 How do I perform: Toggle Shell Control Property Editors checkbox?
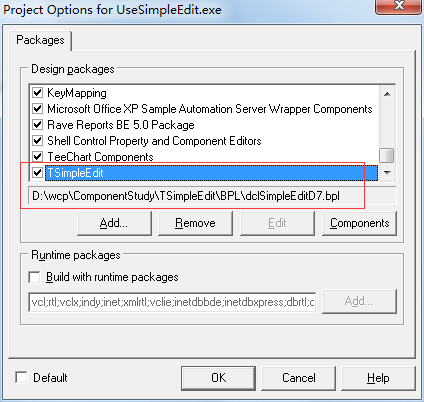(38, 140)
